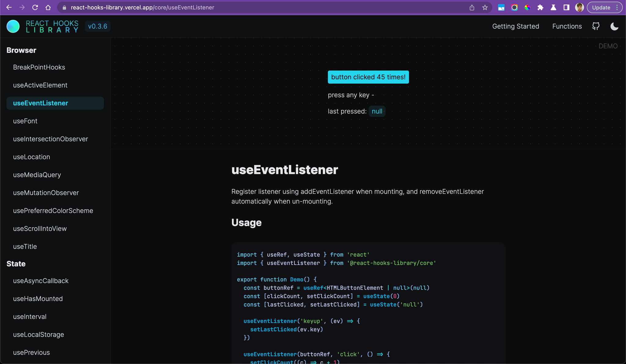Click the 'press any key -' text
This screenshot has height=364, width=626.
351,95
